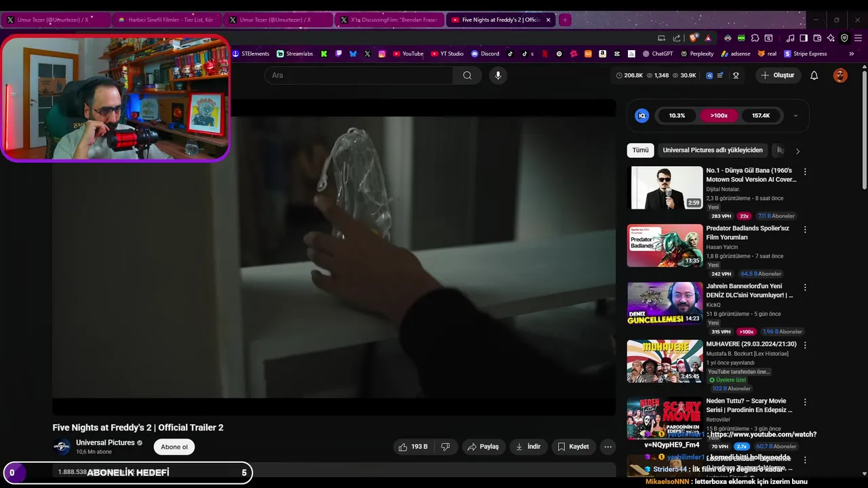Open the Amazon bookmark icon
Viewport: 868px width, 488px height.
[x=602, y=54]
